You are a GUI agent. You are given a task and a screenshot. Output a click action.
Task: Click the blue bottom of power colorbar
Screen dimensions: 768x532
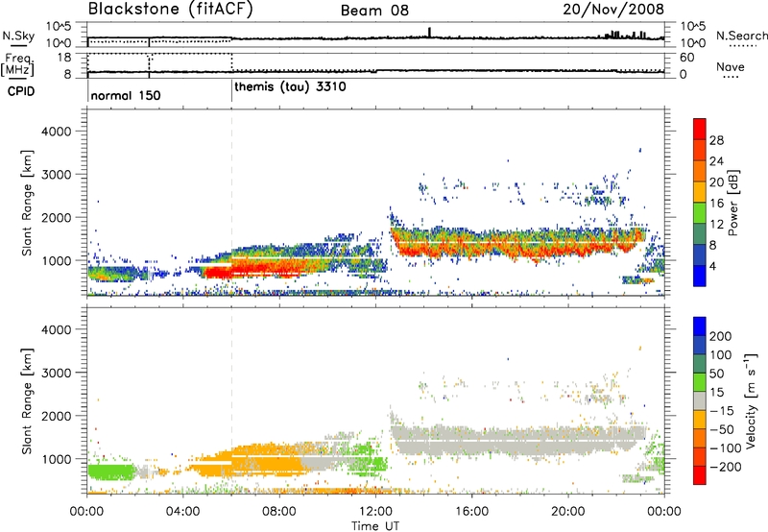(700, 276)
